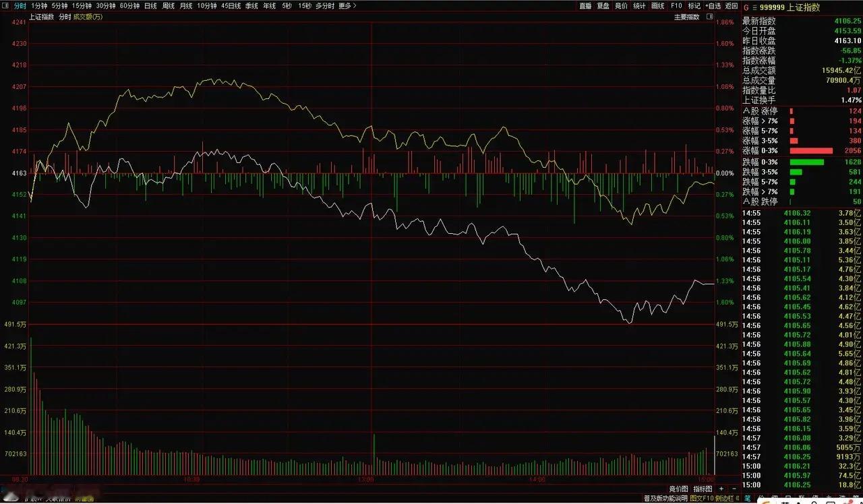
Task: Click the 999999 上证指数 header
Action: point(790,7)
